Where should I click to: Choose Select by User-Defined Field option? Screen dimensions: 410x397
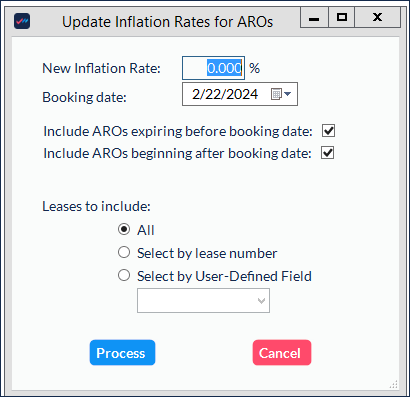(124, 275)
